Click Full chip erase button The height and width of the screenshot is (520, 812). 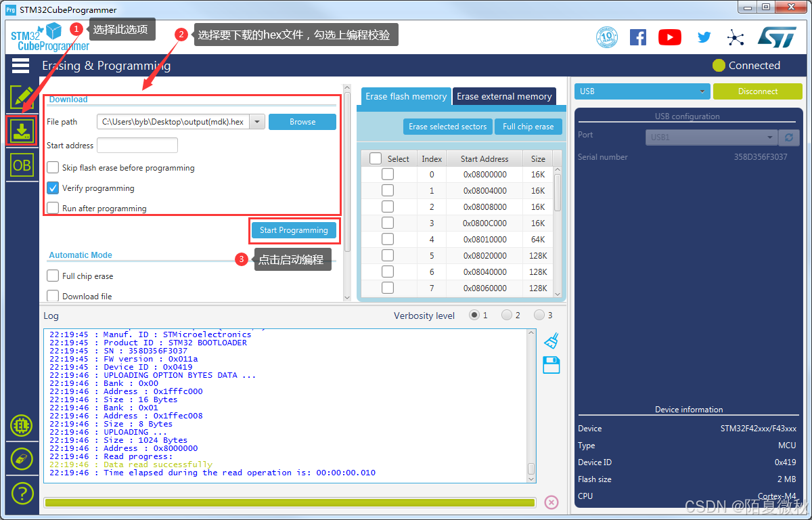(528, 127)
